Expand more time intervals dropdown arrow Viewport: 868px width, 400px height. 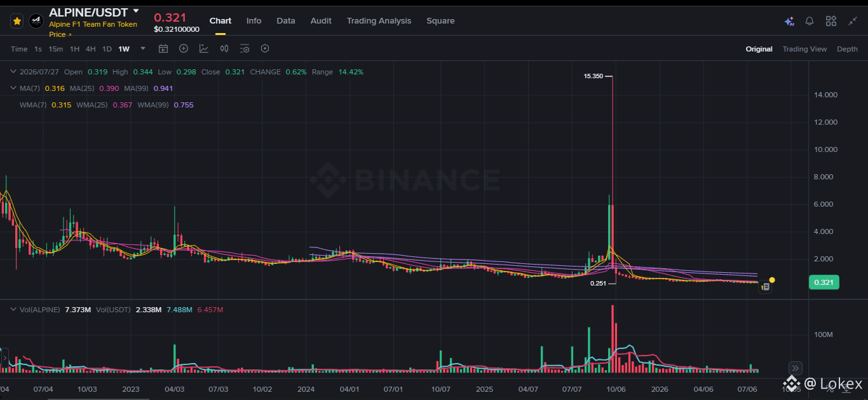(143, 48)
